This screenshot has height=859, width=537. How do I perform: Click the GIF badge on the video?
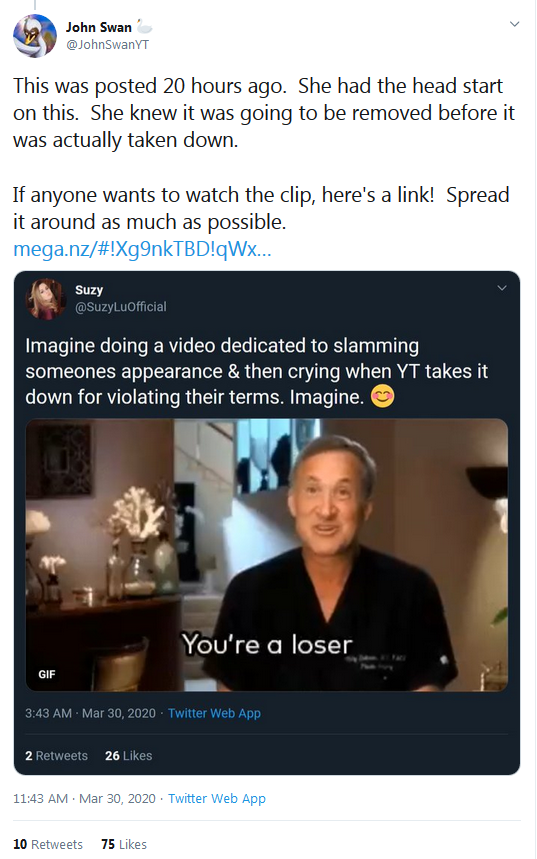tap(47, 674)
